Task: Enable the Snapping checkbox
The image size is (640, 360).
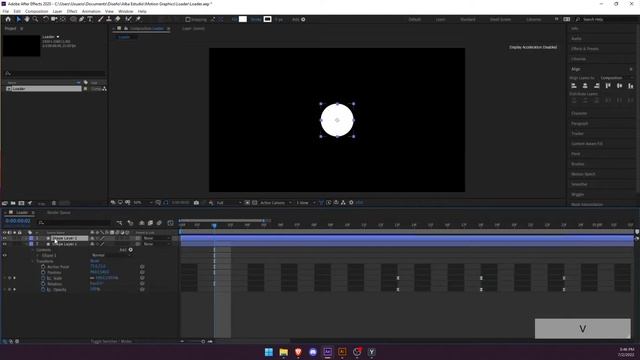Action: click(x=188, y=20)
